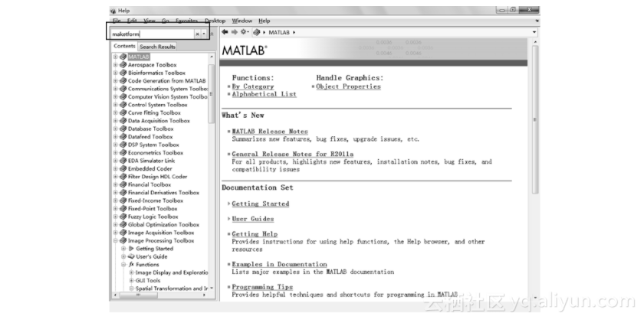The image size is (644, 320).
Task: Collapse the search pane with the double-chevron
Action: tap(212, 34)
